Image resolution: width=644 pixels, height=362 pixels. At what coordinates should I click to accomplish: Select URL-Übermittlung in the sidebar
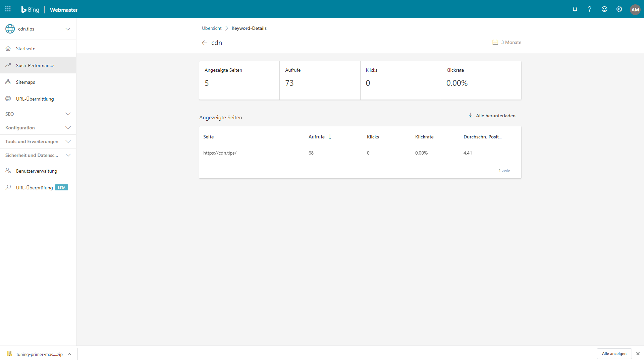pyautogui.click(x=35, y=99)
